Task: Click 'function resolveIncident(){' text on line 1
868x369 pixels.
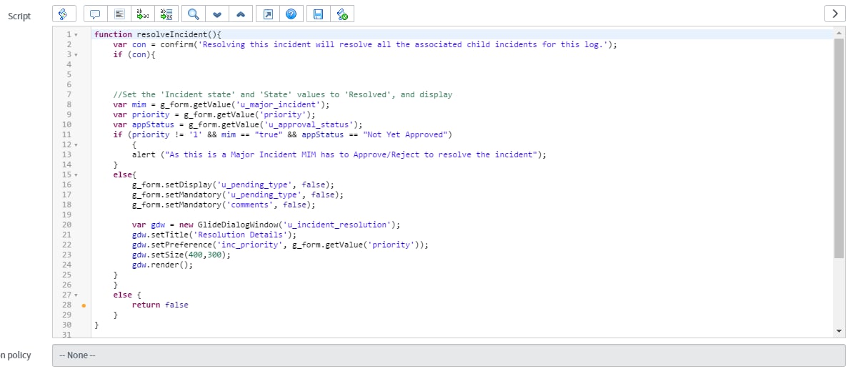Action: (158, 34)
